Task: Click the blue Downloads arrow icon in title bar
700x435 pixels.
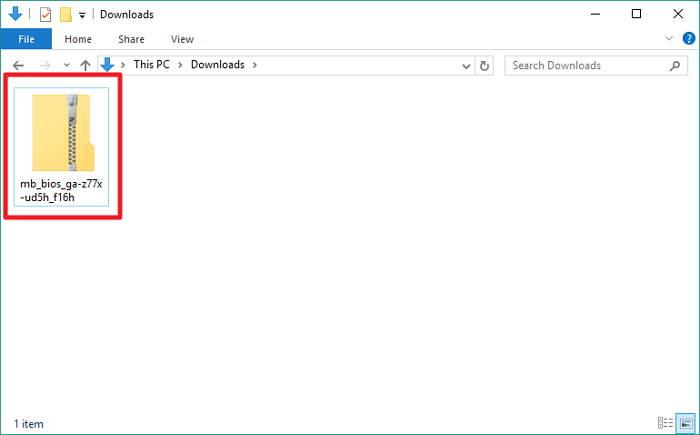Action: 16,15
